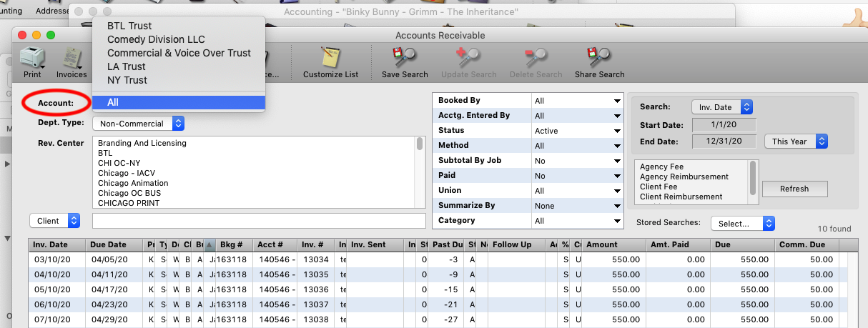Select LA Trust account option
This screenshot has height=328, width=868.
point(179,66)
